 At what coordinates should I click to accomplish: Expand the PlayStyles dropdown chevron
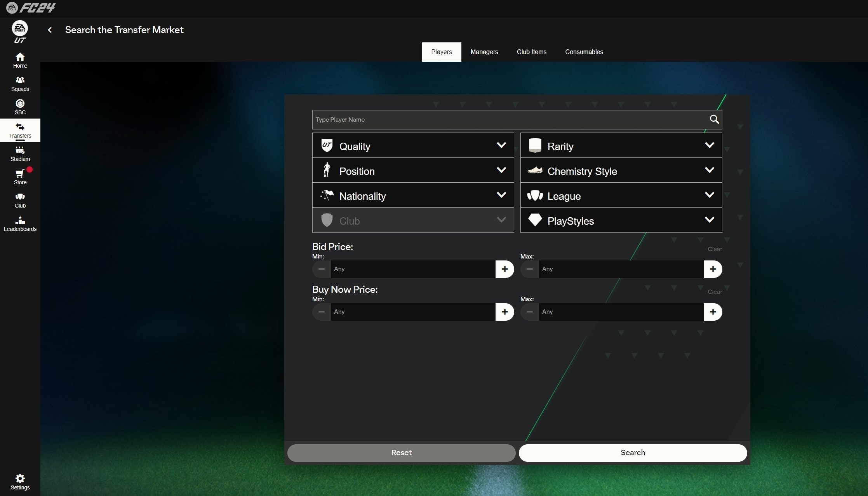tap(710, 220)
